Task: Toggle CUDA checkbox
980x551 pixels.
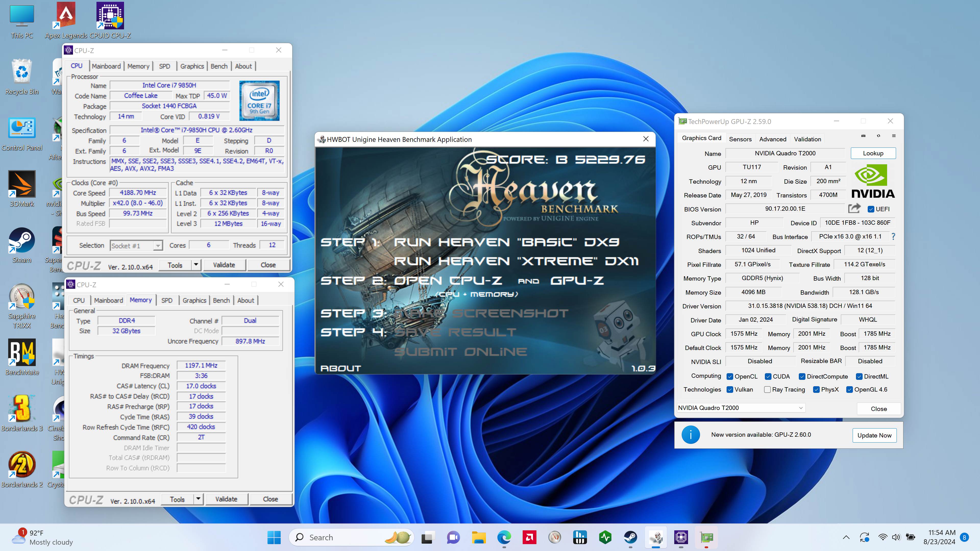Action: (x=768, y=377)
